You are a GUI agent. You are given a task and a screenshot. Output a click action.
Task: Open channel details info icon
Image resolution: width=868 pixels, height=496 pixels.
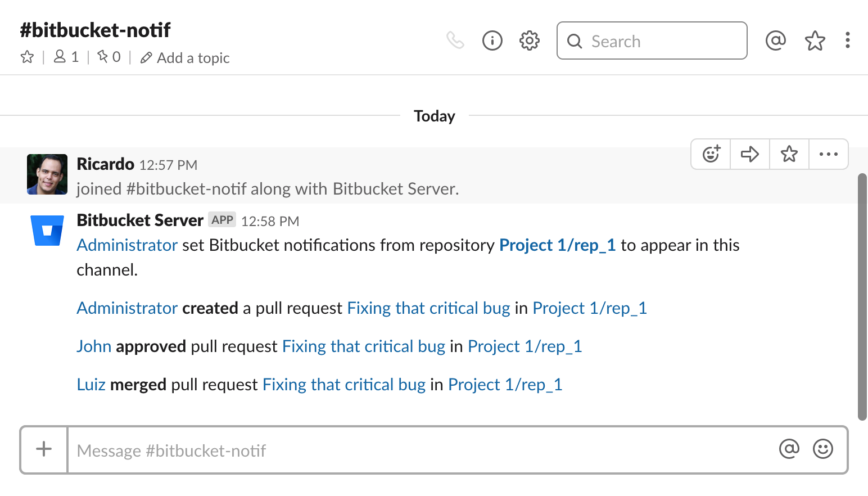492,40
